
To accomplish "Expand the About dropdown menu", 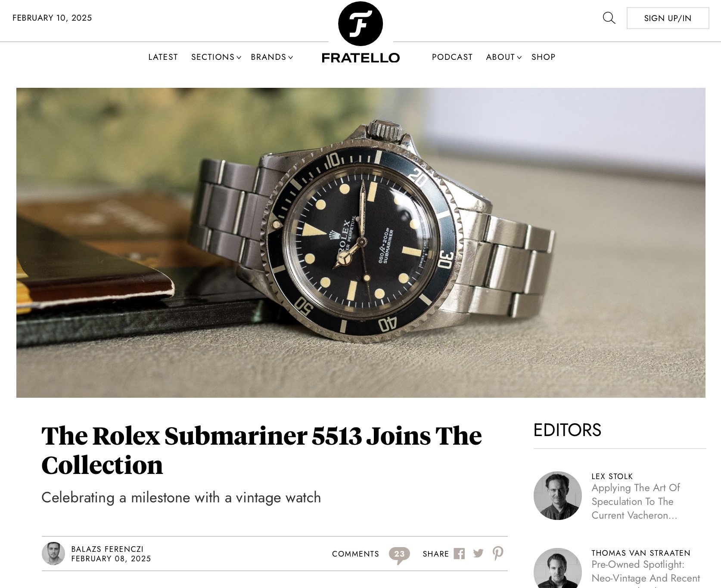I will pos(504,57).
